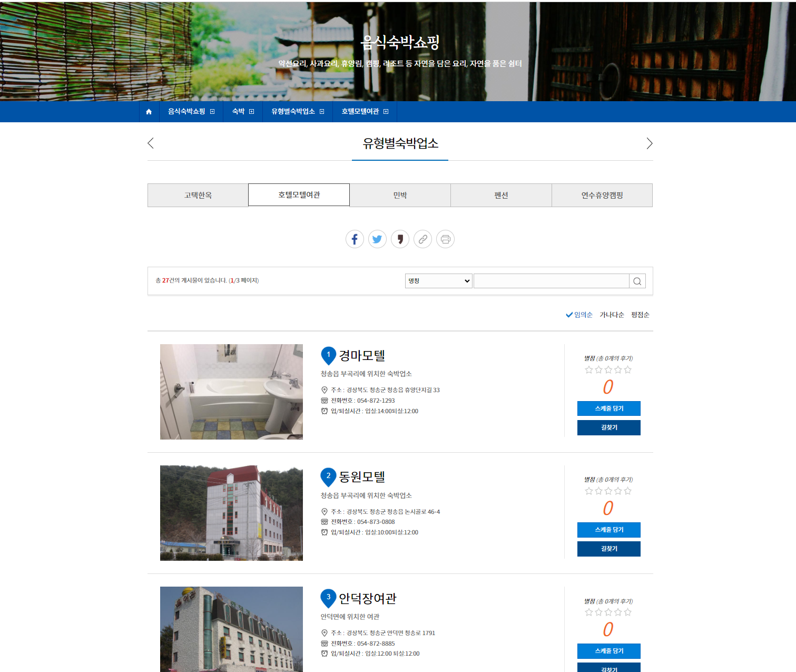Click the home icon in navigation bar

(x=149, y=112)
